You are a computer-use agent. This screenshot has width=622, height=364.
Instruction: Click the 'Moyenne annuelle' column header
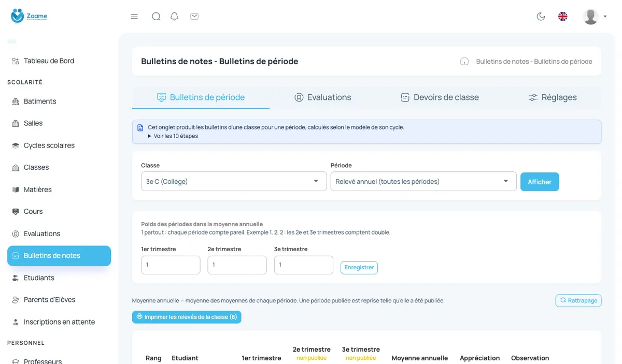(420, 358)
